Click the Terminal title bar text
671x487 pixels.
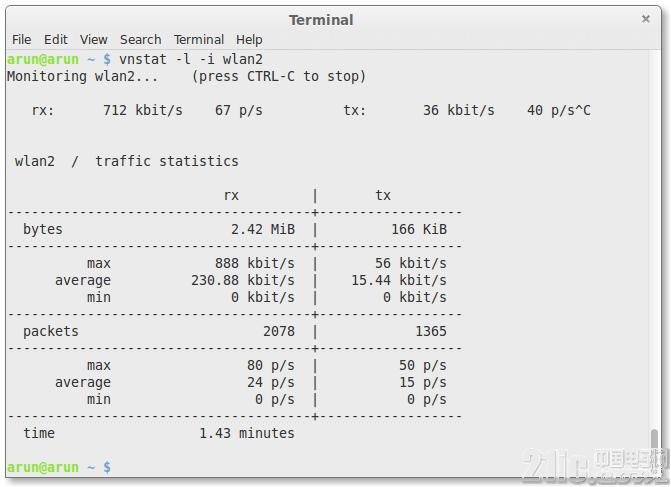[x=321, y=20]
